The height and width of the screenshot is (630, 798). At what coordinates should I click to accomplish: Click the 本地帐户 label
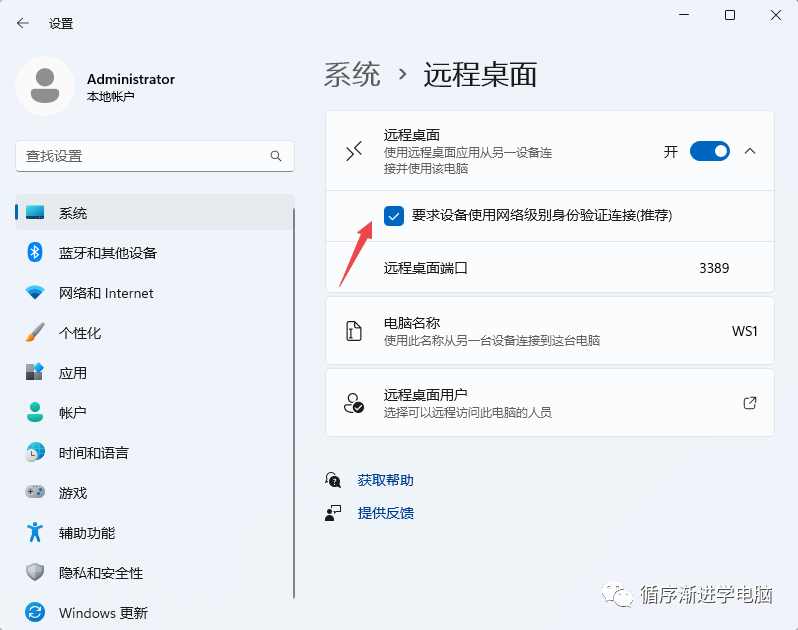[110, 96]
